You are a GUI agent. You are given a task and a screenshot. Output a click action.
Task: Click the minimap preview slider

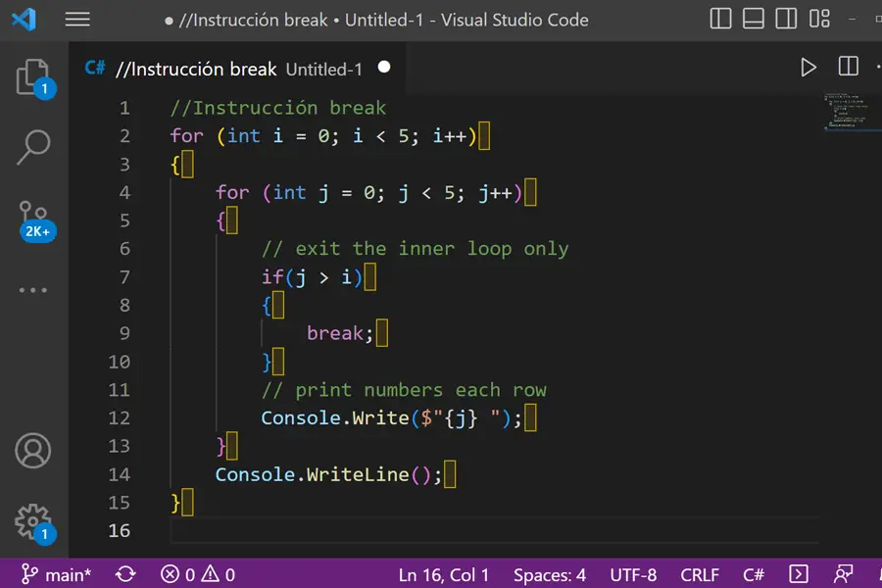(x=849, y=113)
